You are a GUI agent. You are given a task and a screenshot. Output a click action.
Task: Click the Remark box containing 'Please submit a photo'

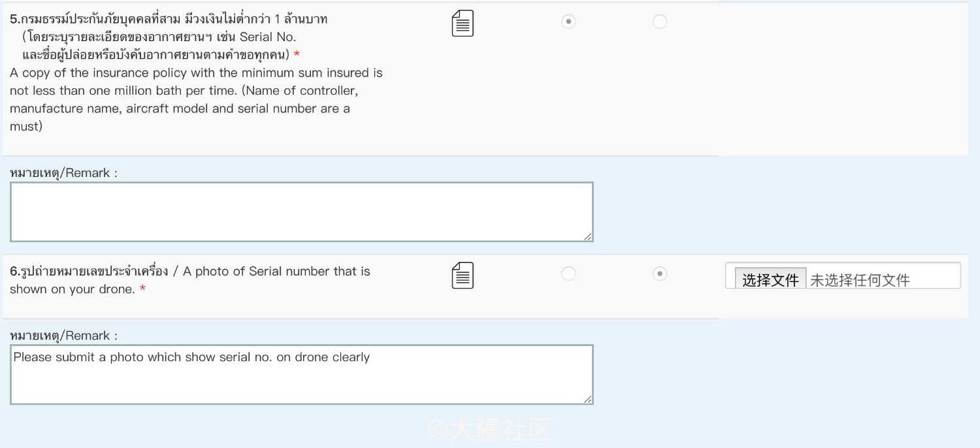(x=302, y=375)
